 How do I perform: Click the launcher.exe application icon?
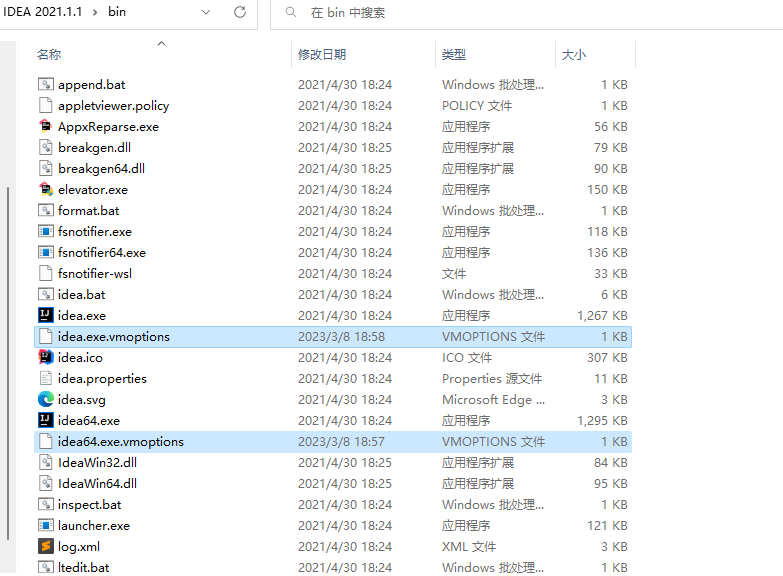[x=45, y=525]
